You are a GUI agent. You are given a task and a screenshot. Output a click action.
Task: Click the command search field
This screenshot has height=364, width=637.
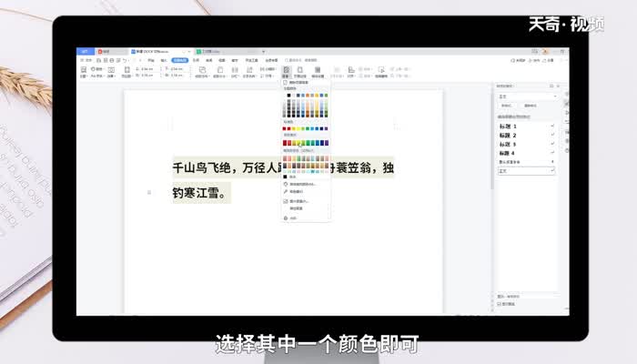[300, 61]
